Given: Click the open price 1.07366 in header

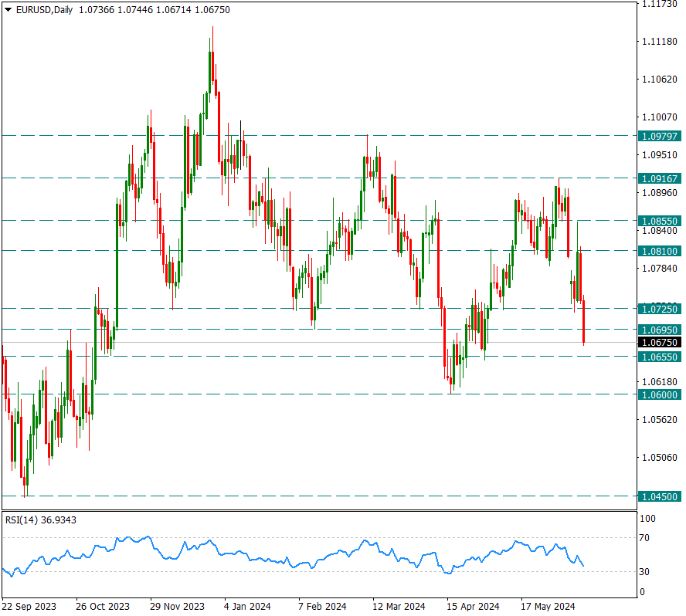Looking at the screenshot, I should click(x=97, y=9).
